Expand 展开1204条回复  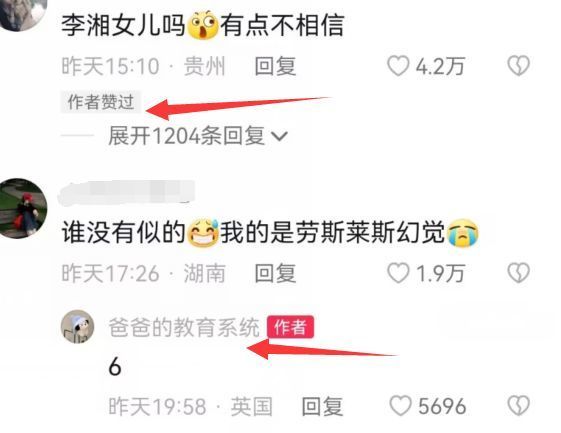tap(197, 136)
